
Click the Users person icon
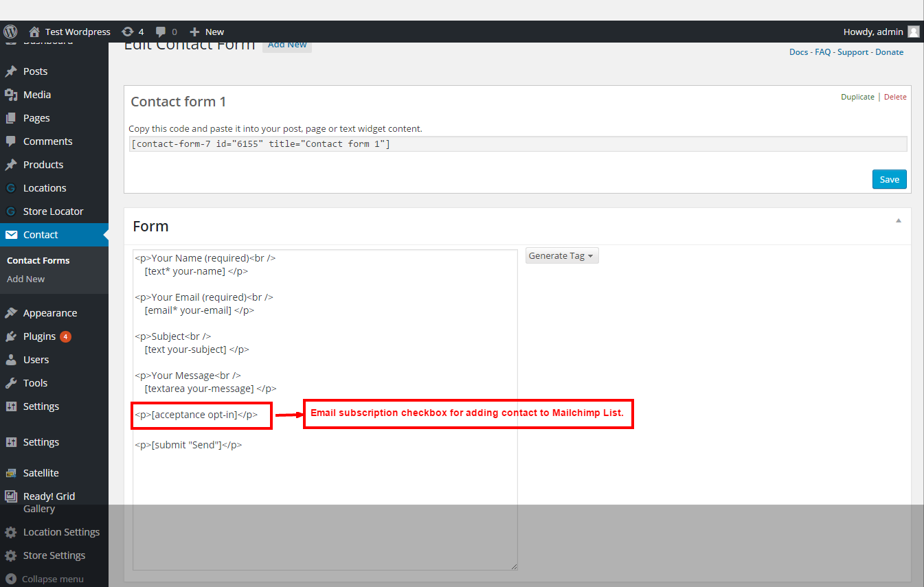[11, 360]
